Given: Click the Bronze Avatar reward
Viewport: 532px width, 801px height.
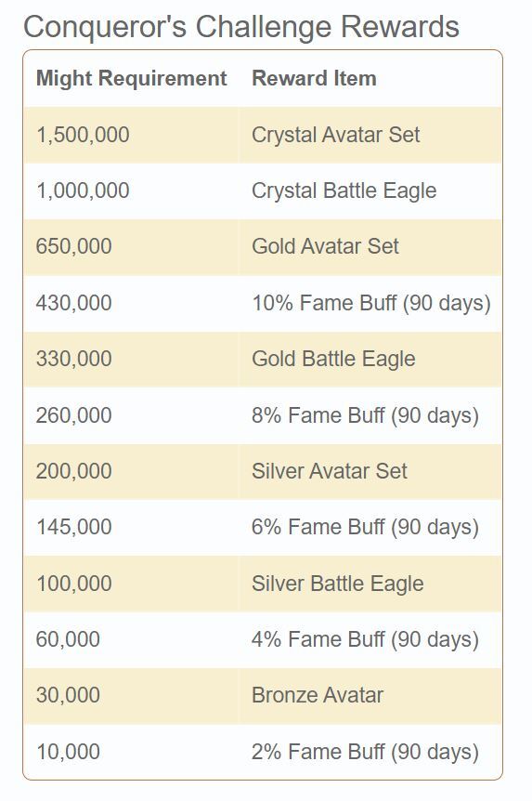Looking at the screenshot, I should tap(317, 695).
